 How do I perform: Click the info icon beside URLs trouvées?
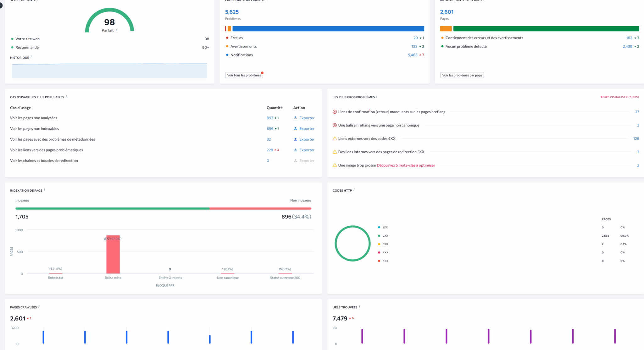(359, 307)
